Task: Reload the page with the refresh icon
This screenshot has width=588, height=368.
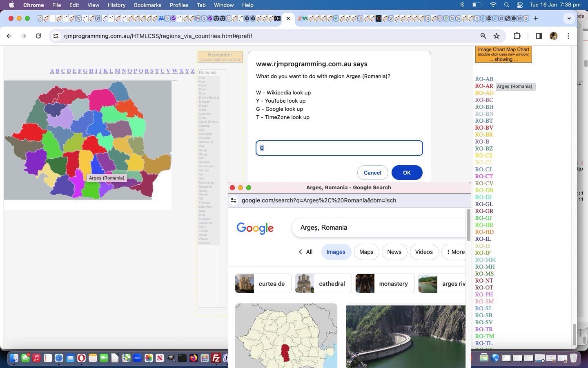Action: 38,36
